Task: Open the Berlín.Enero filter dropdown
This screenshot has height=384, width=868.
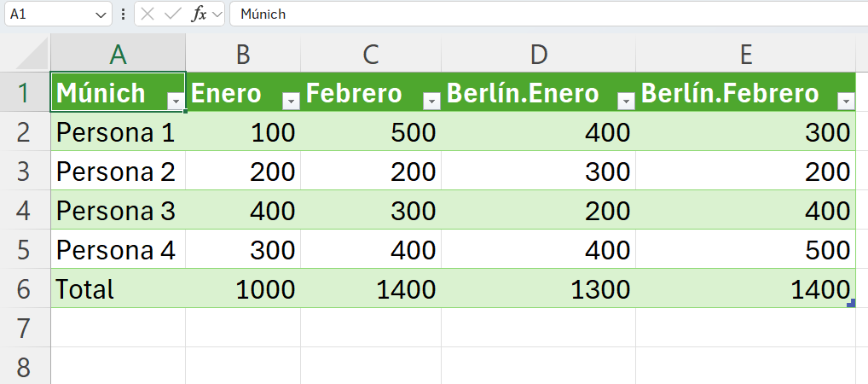Action: tap(626, 102)
